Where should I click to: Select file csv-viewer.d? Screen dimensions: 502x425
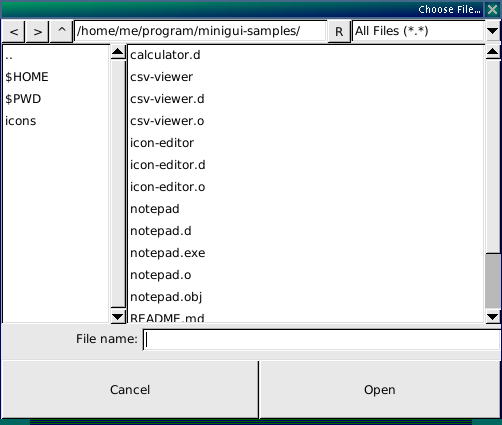pos(306,99)
